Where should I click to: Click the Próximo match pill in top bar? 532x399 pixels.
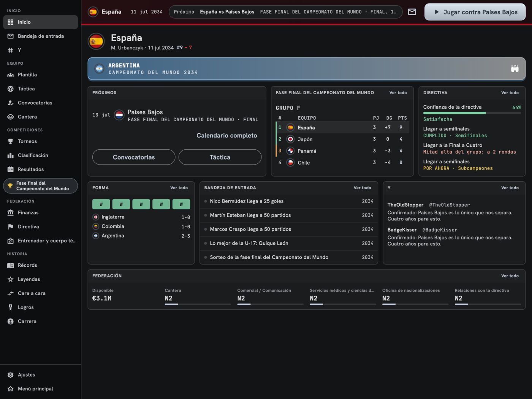[285, 12]
